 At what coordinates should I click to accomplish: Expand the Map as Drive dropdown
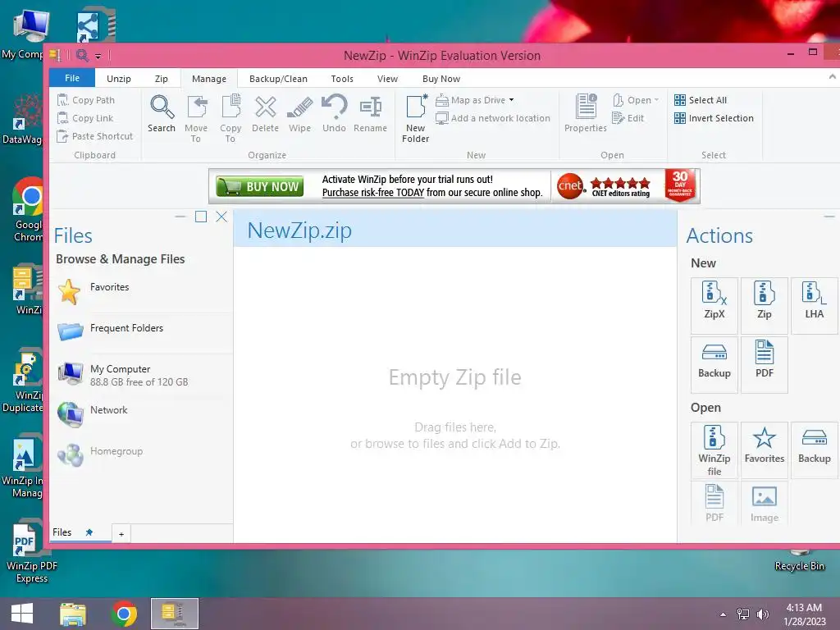pyautogui.click(x=512, y=100)
